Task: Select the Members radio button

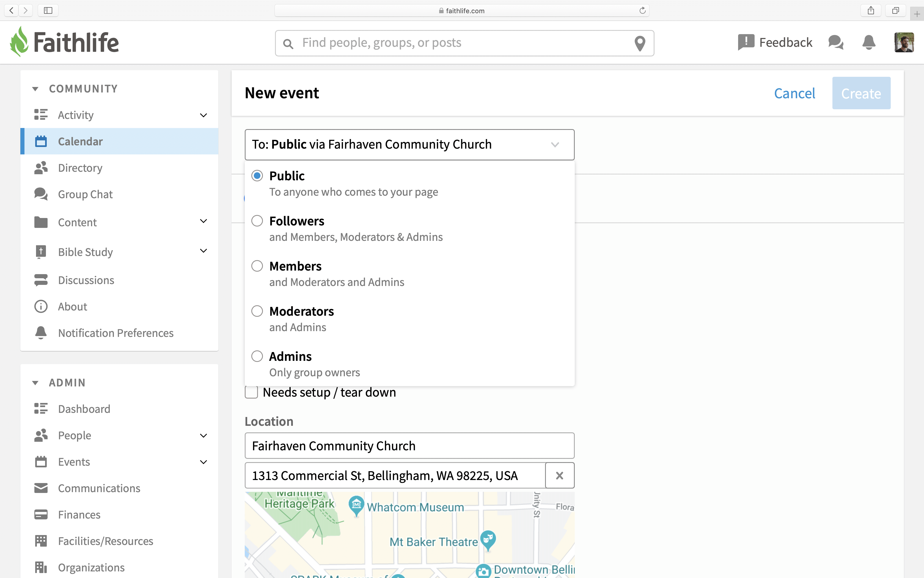Action: click(257, 266)
